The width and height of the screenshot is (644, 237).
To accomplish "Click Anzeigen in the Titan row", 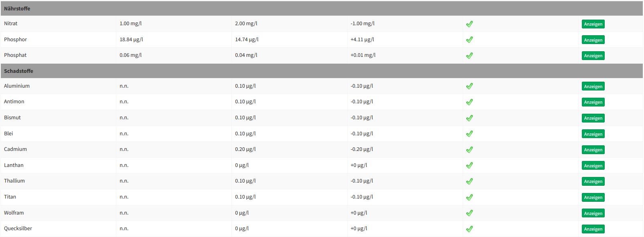I will (x=593, y=197).
